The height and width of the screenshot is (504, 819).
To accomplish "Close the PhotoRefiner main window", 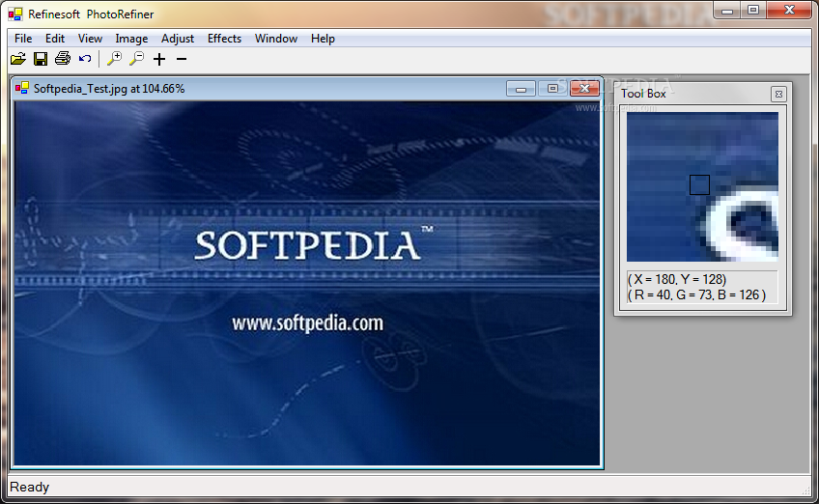I will [789, 10].
